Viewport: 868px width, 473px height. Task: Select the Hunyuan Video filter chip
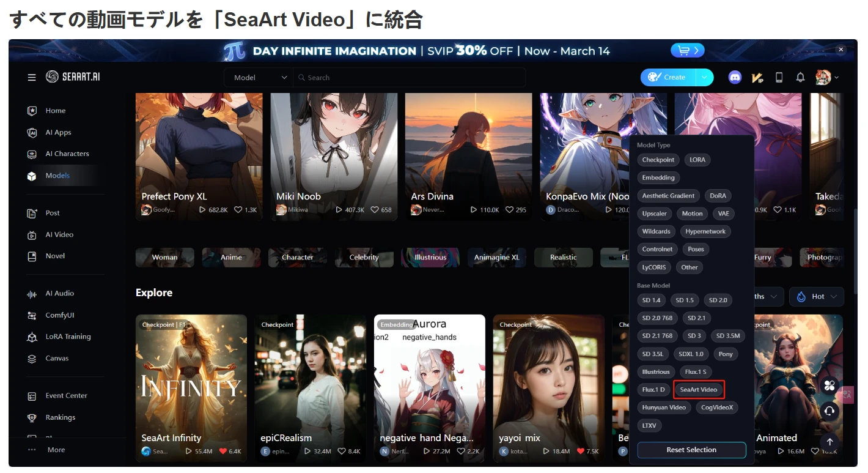point(664,408)
